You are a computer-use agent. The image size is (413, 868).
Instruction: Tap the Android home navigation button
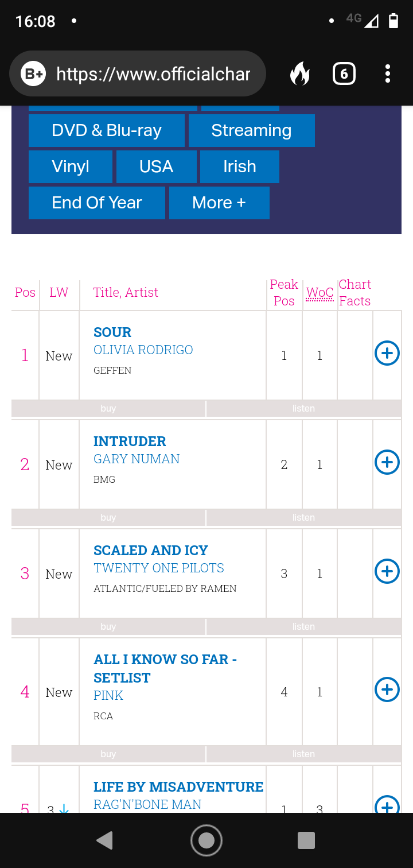pos(206,840)
